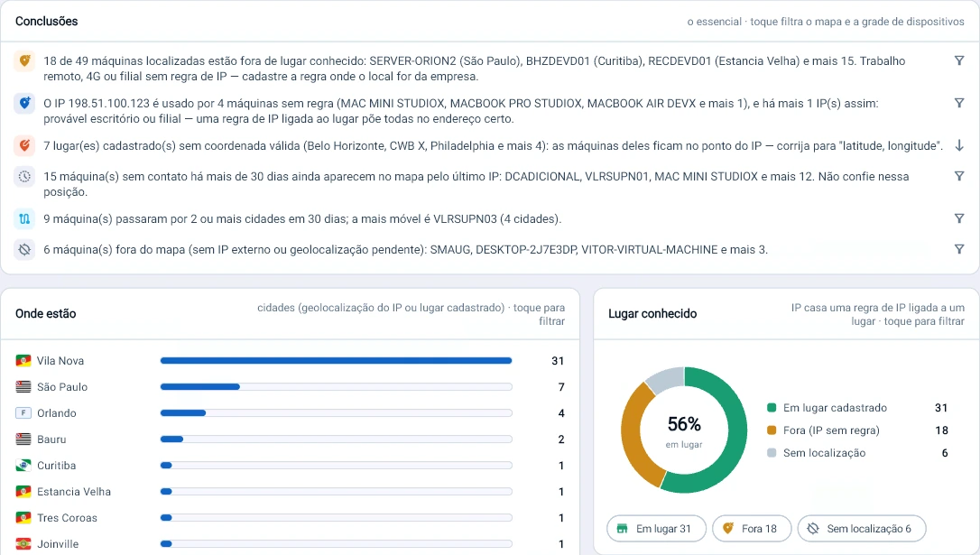
Task: Click the Orlando flag placeholder icon
Action: tap(23, 413)
